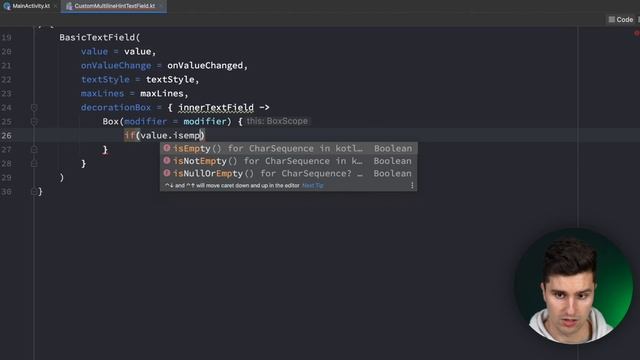Open Next Tip link in completion popup
The width and height of the screenshot is (640, 360).
[x=313, y=186]
